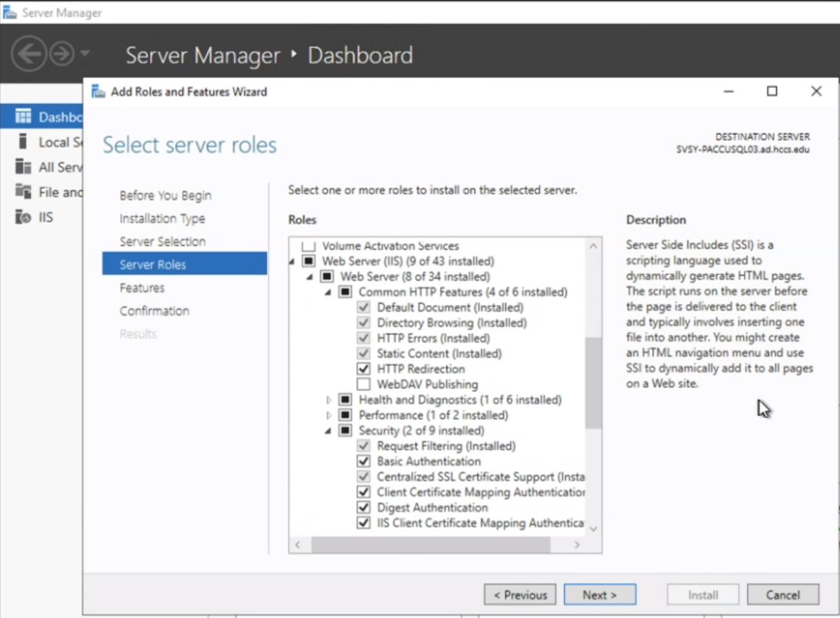Click the roles list scroll up arrow
This screenshot has width=840, height=618.
[593, 246]
